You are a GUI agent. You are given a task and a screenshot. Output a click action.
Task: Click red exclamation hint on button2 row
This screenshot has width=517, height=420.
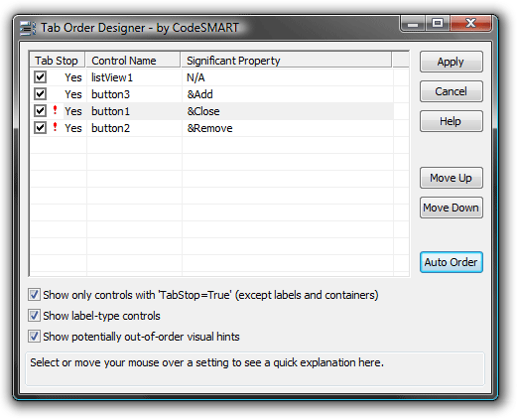click(x=56, y=127)
